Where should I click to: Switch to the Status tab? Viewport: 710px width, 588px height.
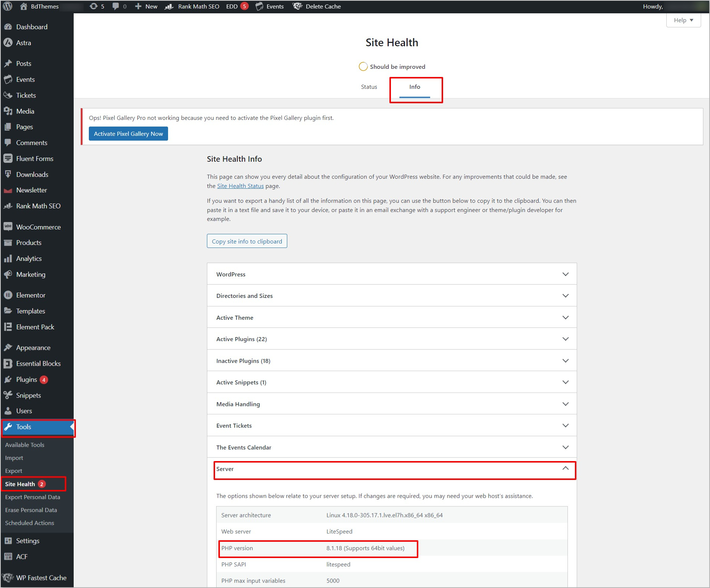(x=369, y=87)
